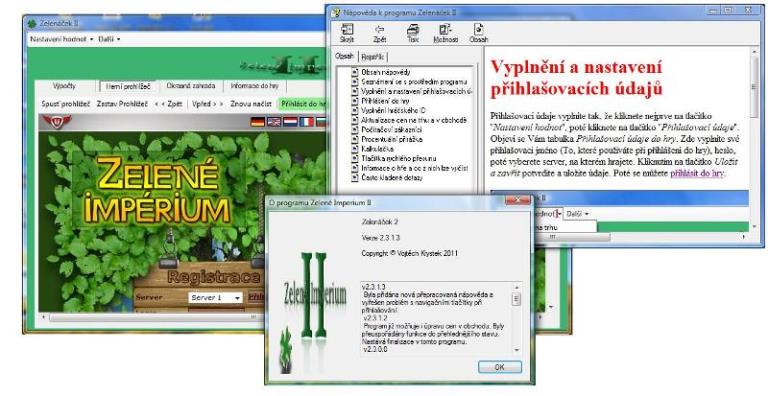Select the German flag language icon
Image resolution: width=768 pixels, height=396 pixels.
pyautogui.click(x=258, y=122)
